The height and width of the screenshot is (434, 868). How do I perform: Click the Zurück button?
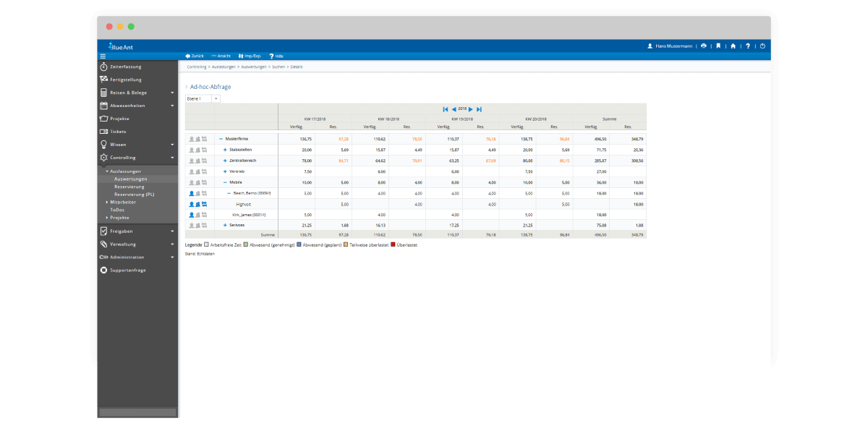(x=195, y=56)
